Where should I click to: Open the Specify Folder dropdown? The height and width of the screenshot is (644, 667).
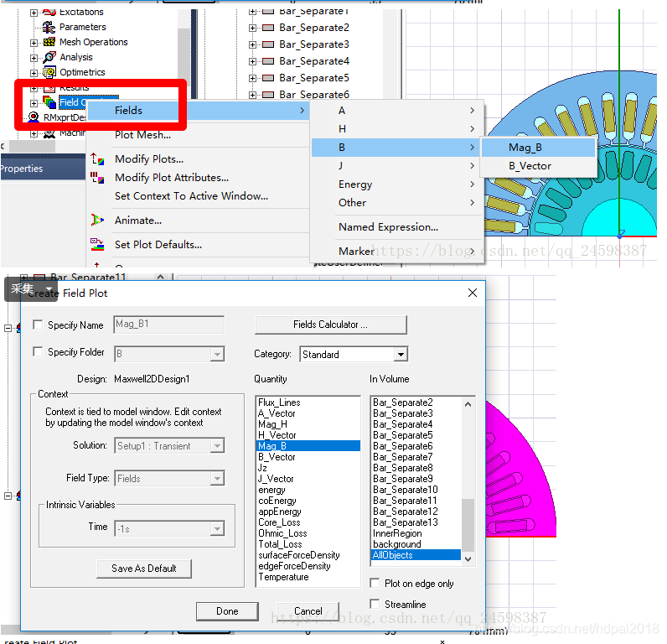tap(217, 354)
